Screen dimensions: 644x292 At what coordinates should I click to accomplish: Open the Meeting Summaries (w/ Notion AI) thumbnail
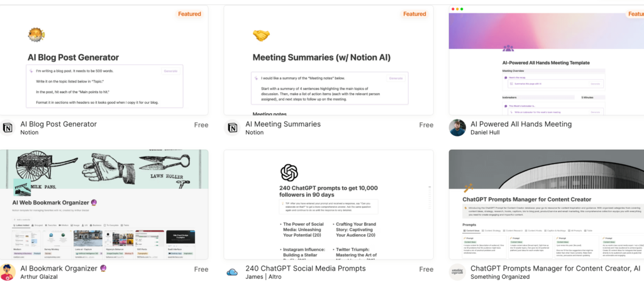tap(328, 60)
